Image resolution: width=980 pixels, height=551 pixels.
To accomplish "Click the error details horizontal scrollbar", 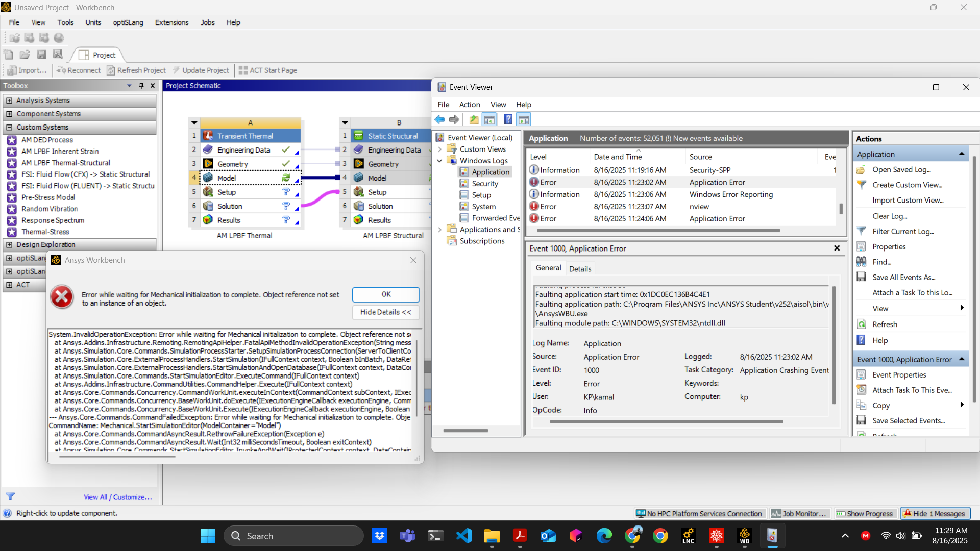I will [117, 456].
